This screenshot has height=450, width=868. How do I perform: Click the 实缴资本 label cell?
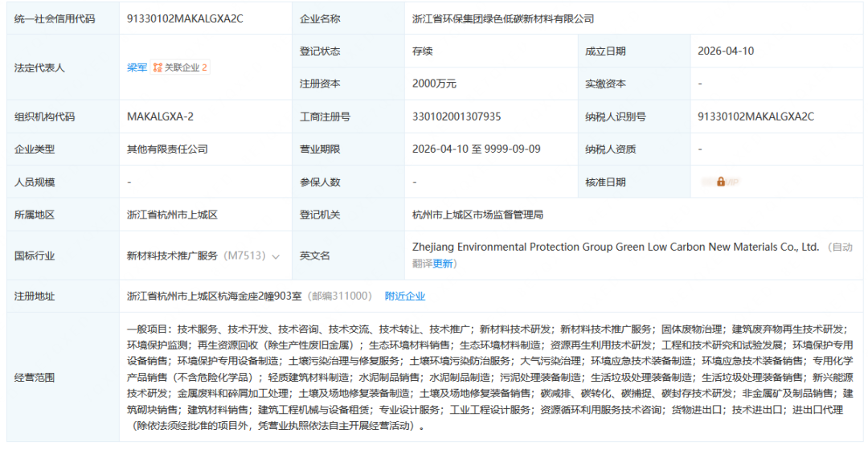(634, 84)
